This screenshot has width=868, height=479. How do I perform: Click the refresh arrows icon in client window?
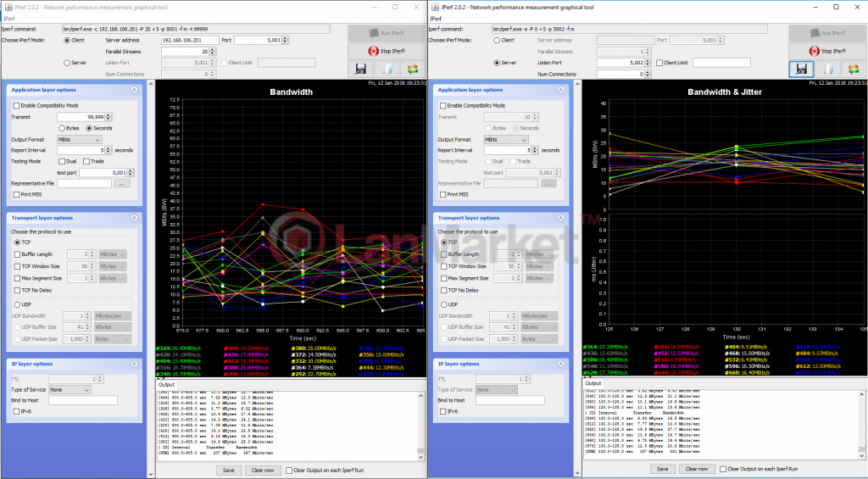pos(414,69)
